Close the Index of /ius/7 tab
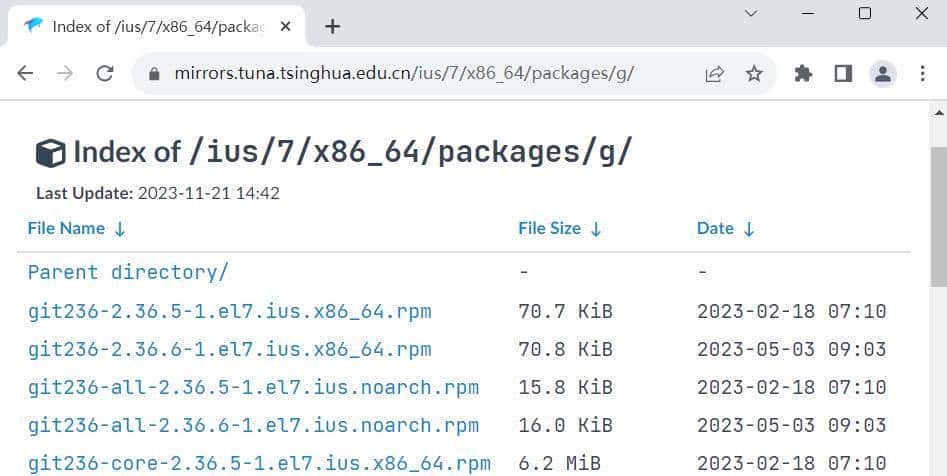The height and width of the screenshot is (476, 947). coord(286,26)
